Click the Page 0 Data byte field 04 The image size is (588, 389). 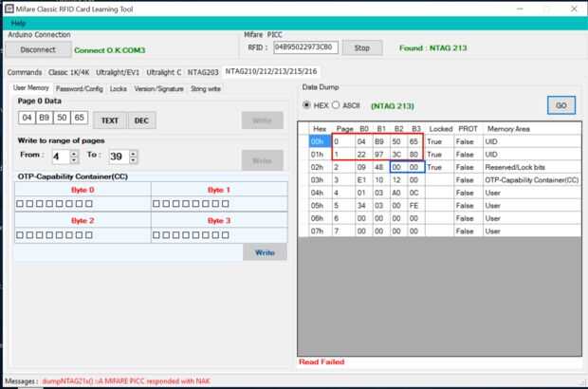[x=27, y=118]
